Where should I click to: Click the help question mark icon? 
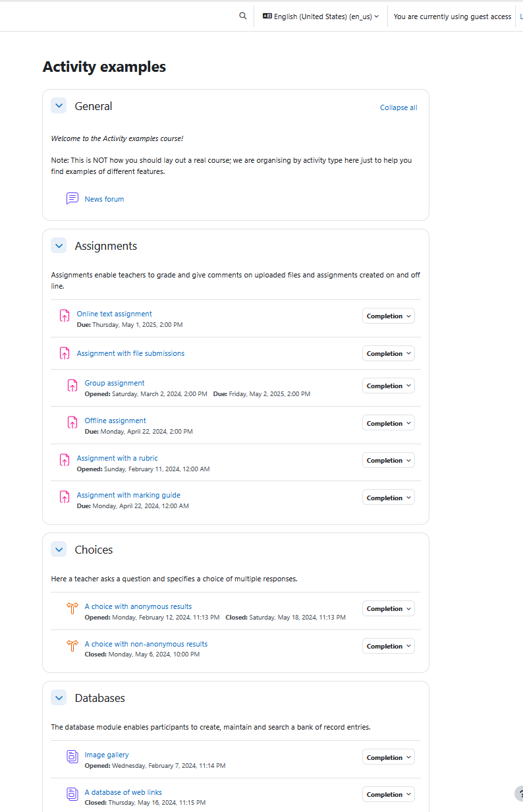click(x=519, y=794)
